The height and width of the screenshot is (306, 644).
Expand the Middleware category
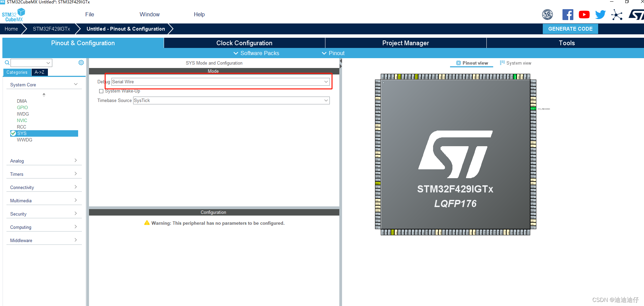pos(44,240)
